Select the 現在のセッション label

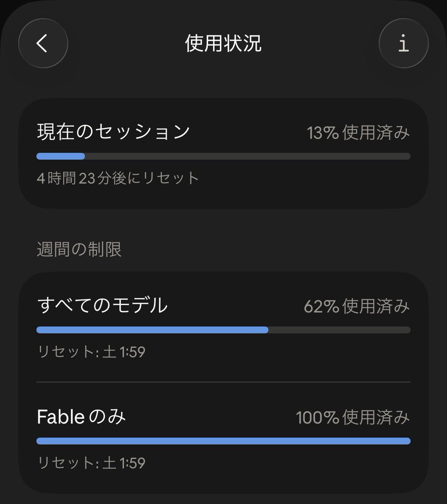click(x=114, y=132)
